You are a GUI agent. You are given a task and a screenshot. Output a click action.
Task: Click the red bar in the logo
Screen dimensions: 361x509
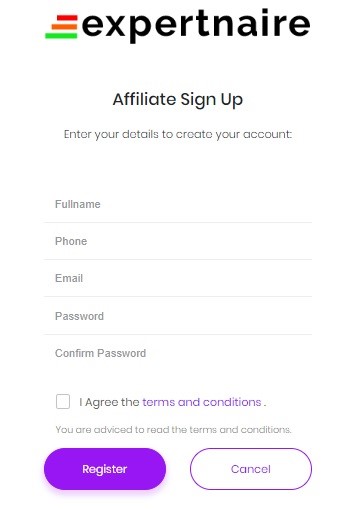point(67,18)
